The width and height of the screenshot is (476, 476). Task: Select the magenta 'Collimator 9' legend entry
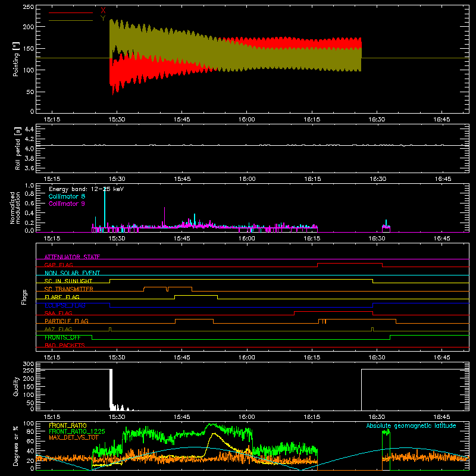coord(67,203)
